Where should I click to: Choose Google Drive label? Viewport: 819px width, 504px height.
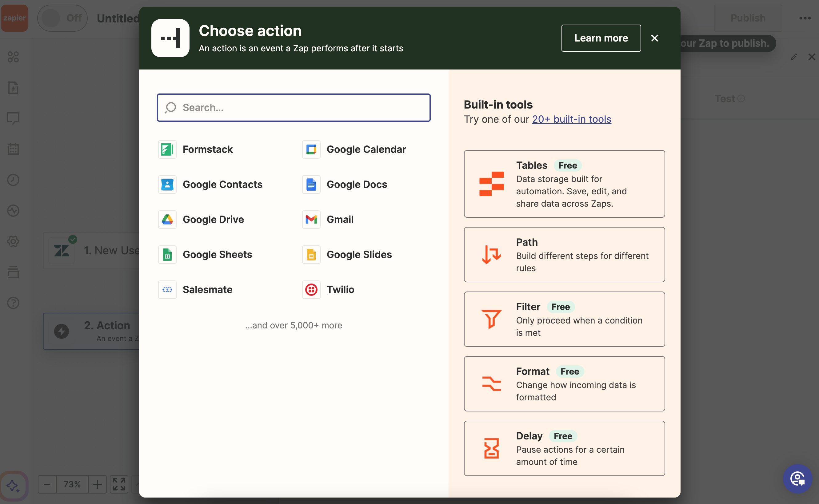pos(213,219)
